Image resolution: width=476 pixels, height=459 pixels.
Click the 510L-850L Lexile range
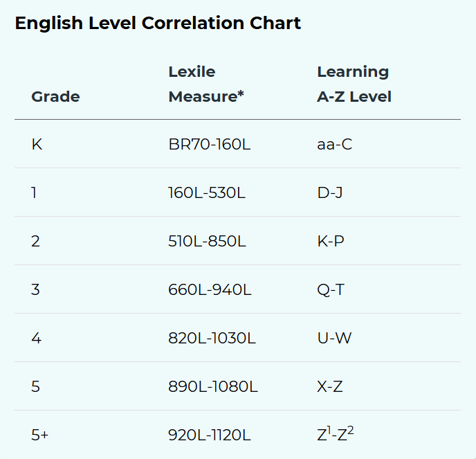pos(207,241)
